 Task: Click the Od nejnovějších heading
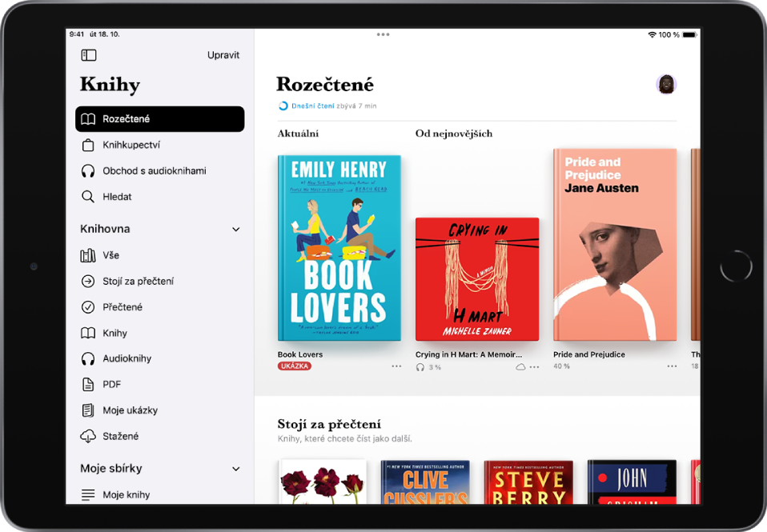(454, 134)
